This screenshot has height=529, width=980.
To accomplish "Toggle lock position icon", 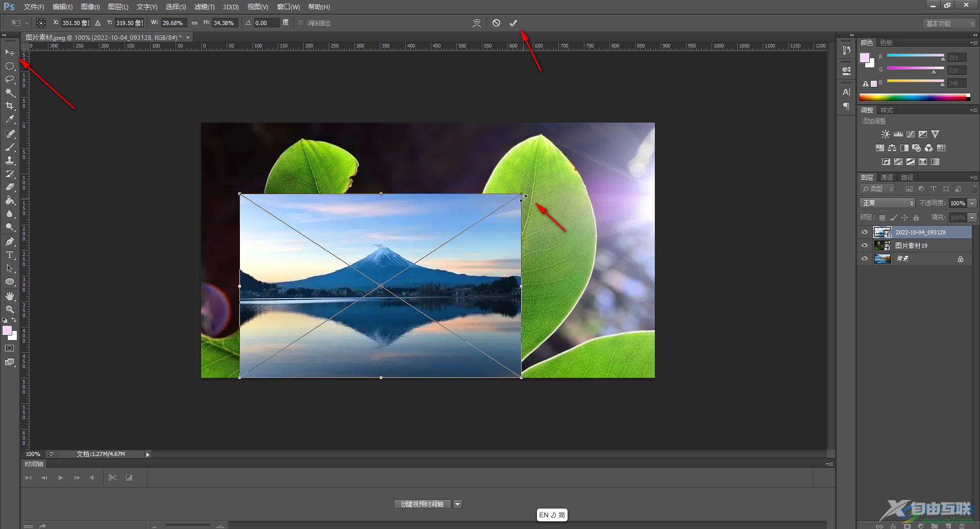I will (x=905, y=218).
